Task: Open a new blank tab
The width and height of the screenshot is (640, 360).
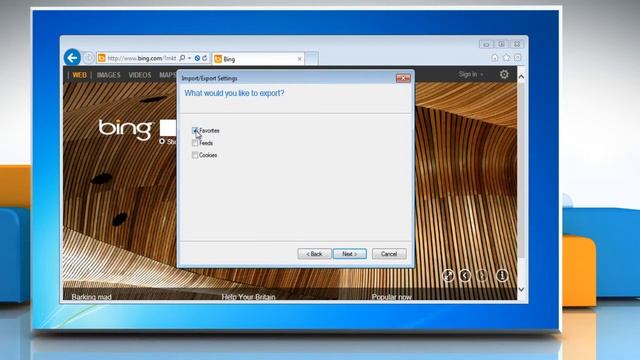Action: click(312, 59)
